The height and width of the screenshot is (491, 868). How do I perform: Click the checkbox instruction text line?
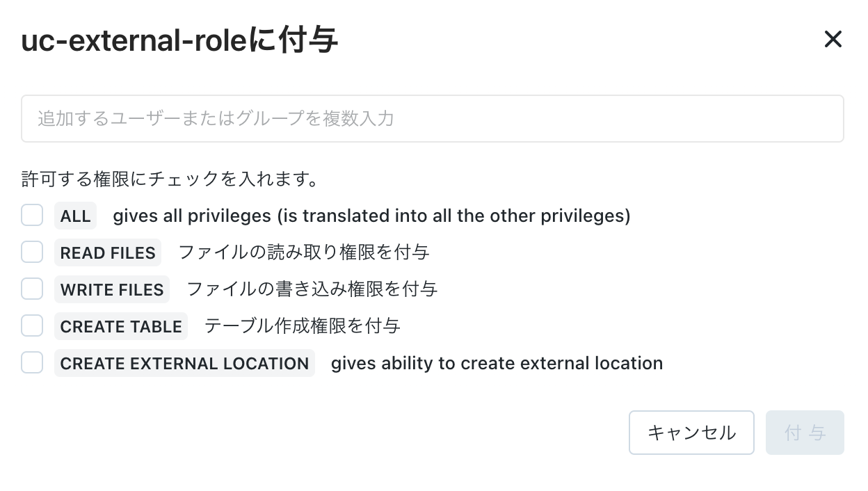pyautogui.click(x=170, y=179)
